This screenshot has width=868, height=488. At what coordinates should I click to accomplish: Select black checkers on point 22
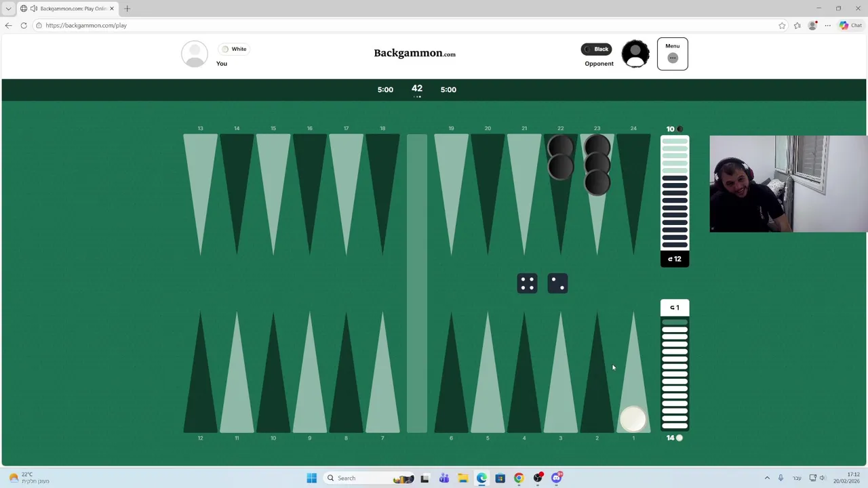pyautogui.click(x=561, y=157)
